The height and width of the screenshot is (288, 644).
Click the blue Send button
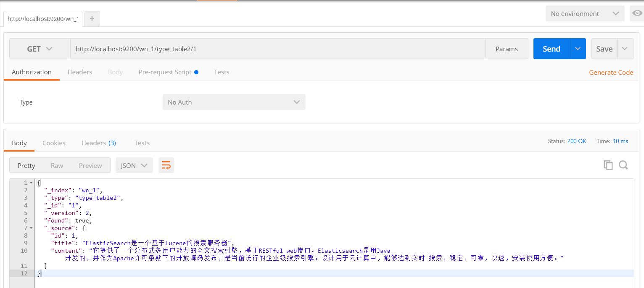click(x=552, y=49)
